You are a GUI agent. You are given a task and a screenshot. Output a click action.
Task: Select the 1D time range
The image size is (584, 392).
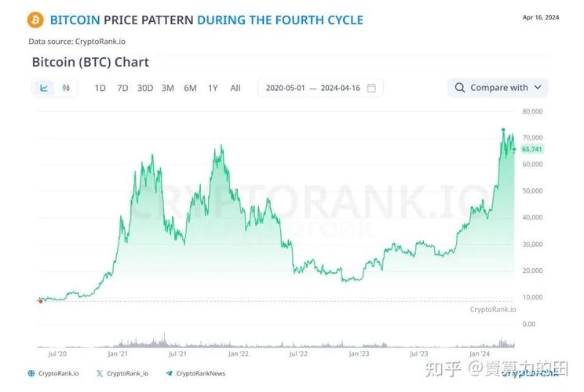(x=100, y=88)
